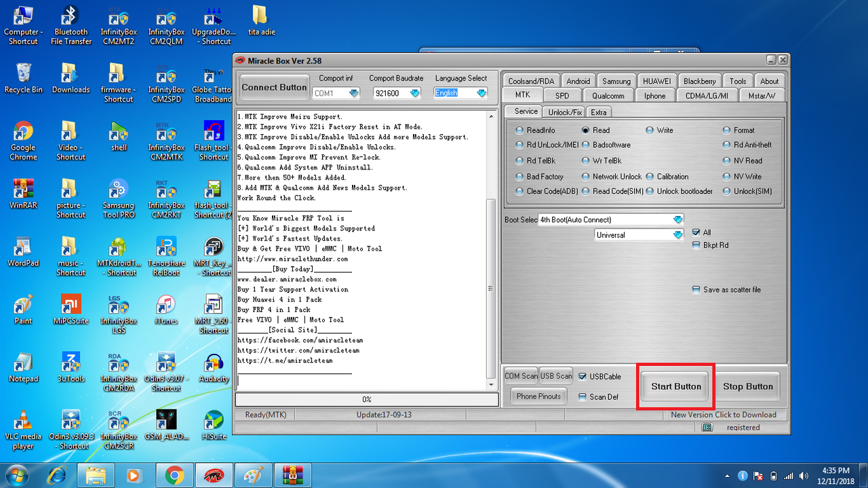Click the COM Scan button

tap(521, 375)
